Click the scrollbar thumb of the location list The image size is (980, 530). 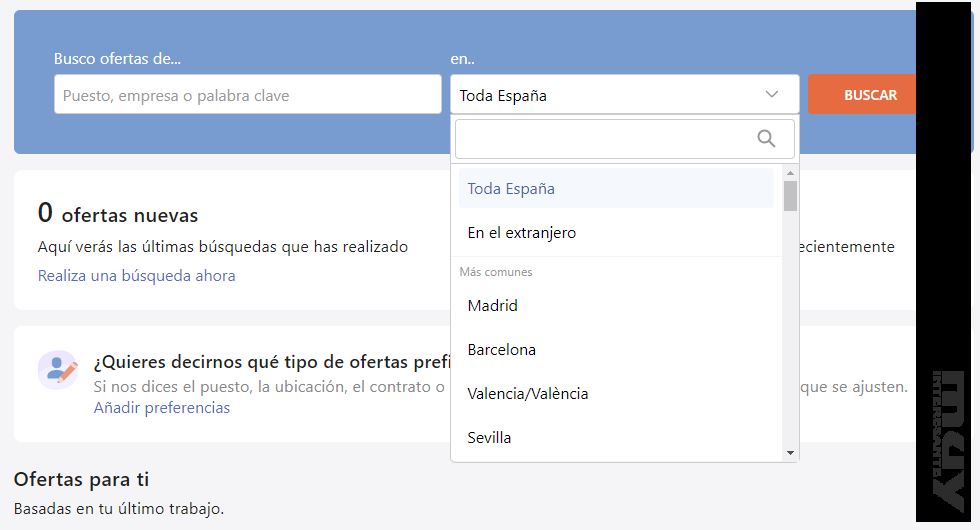(790, 196)
